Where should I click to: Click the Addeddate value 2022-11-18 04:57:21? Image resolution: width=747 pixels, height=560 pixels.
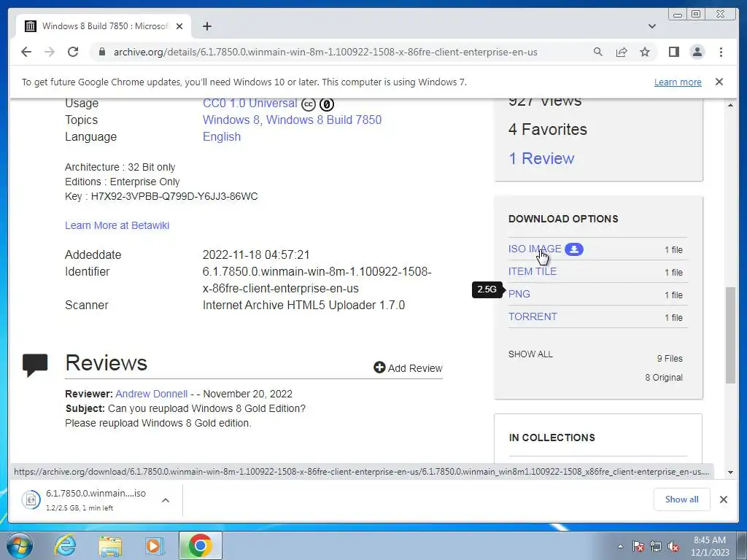tap(256, 254)
